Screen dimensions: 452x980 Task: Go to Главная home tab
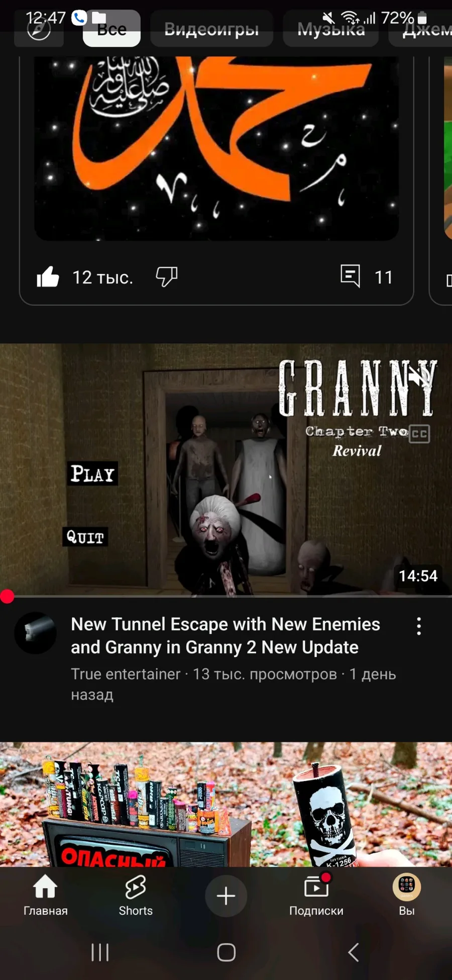(x=45, y=896)
